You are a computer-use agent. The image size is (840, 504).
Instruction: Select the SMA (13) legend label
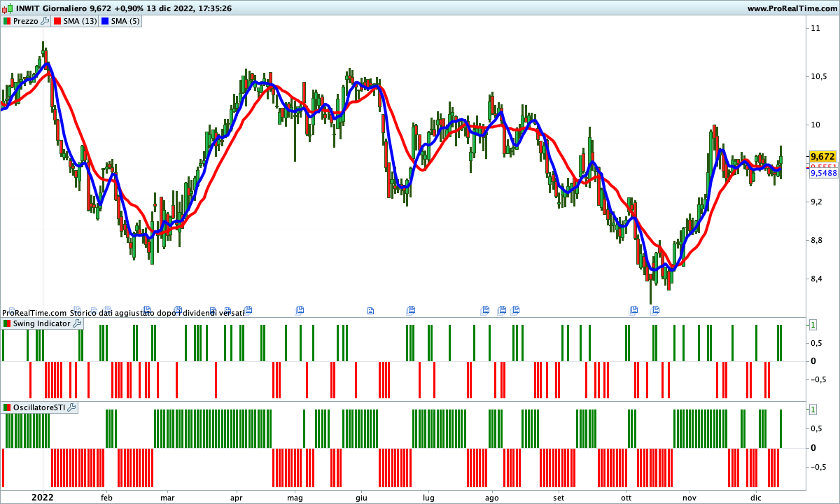coord(80,21)
